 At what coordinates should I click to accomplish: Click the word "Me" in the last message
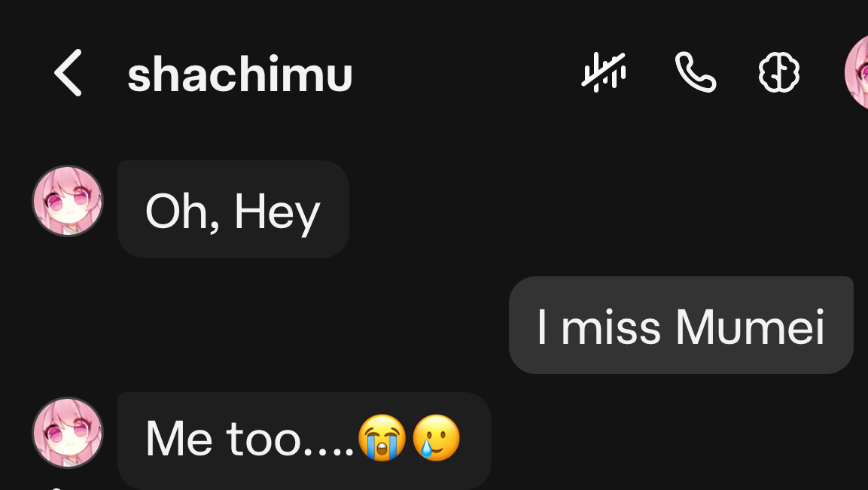[179, 440]
